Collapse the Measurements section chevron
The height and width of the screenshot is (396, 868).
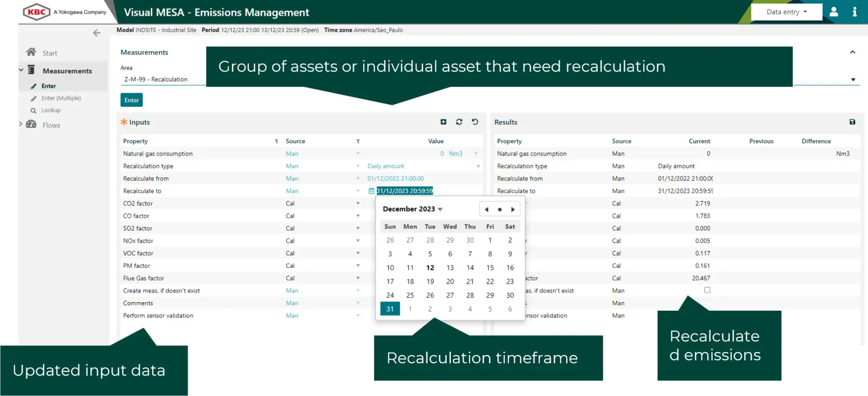point(852,52)
